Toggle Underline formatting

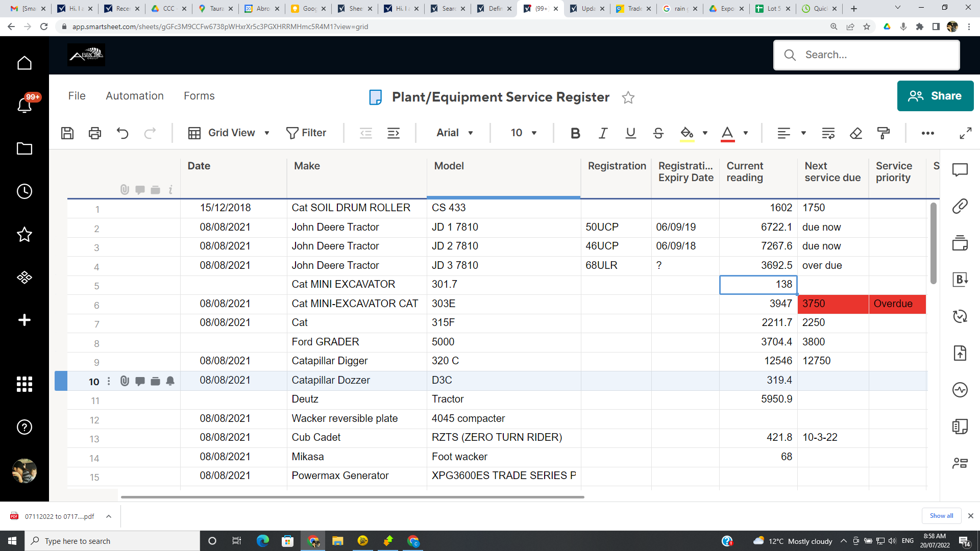(631, 133)
